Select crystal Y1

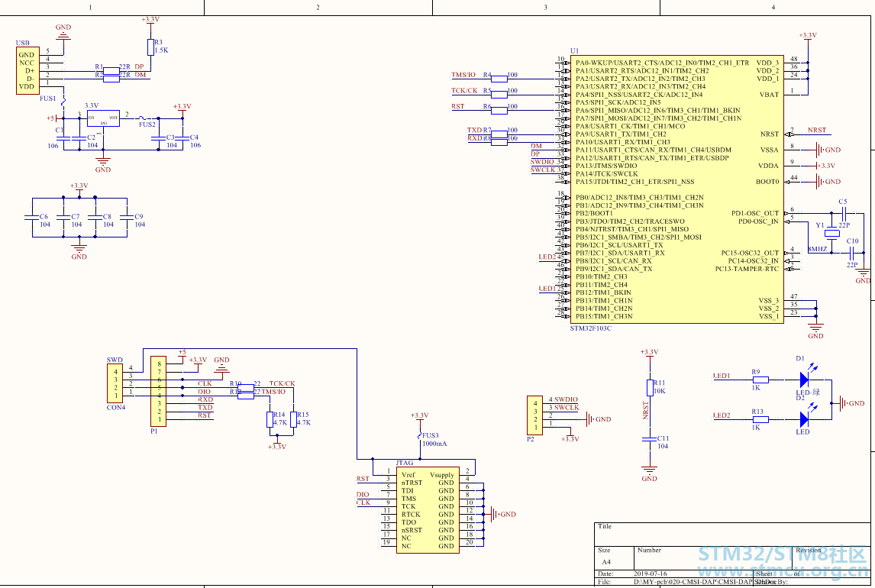coord(832,233)
